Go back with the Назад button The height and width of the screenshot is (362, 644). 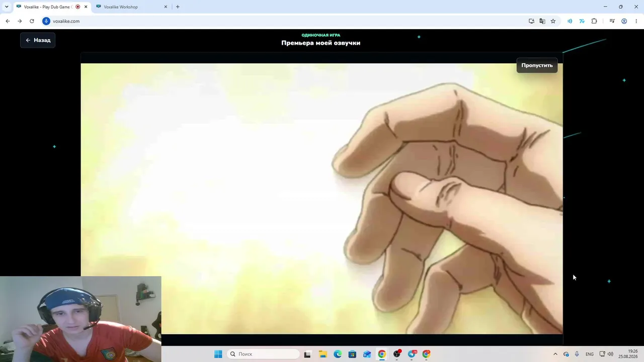(38, 40)
